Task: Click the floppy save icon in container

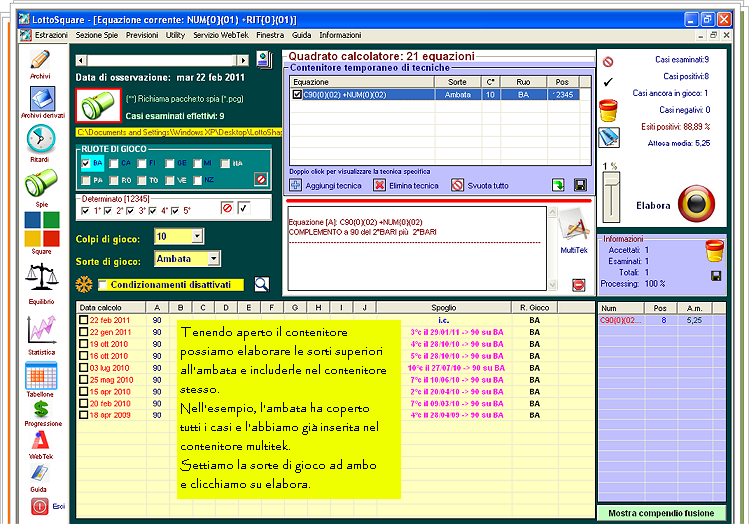Action: point(580,185)
